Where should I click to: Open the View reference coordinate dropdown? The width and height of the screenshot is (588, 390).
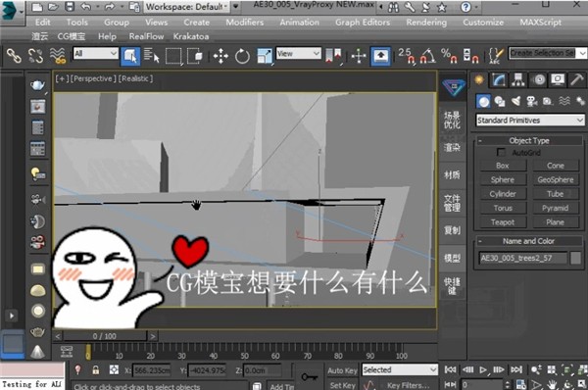(x=299, y=53)
